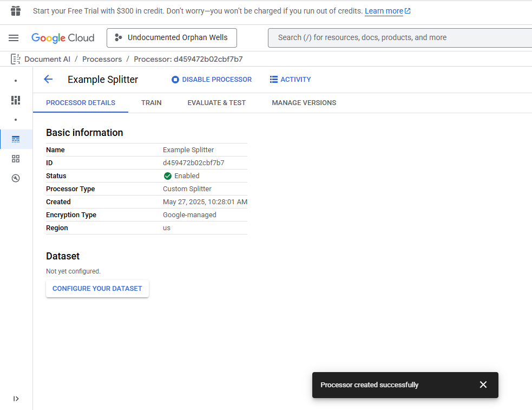This screenshot has width=532, height=410.
Task: Go back using the blue arrow
Action: click(48, 80)
